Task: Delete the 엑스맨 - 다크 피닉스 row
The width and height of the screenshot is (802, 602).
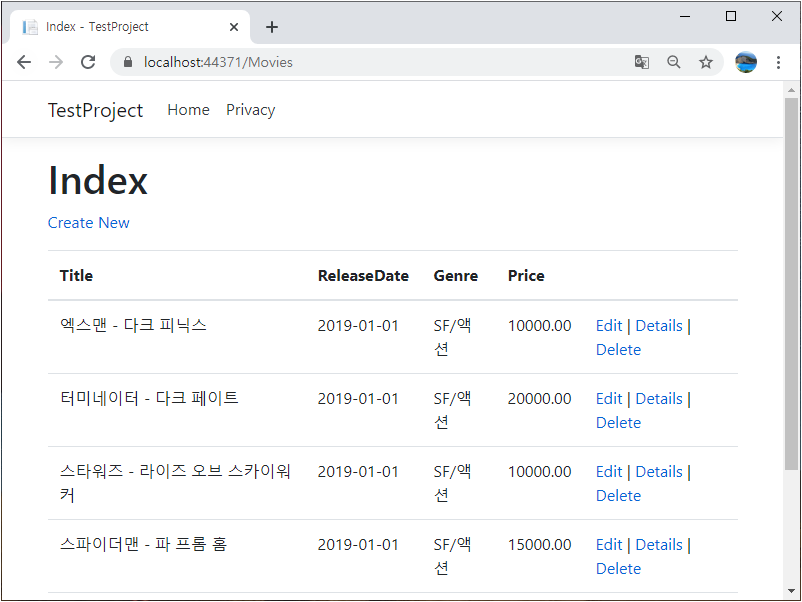Action: [618, 350]
